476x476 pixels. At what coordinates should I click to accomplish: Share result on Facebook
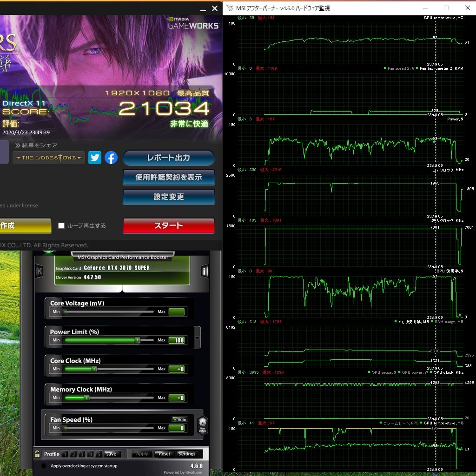[x=111, y=158]
